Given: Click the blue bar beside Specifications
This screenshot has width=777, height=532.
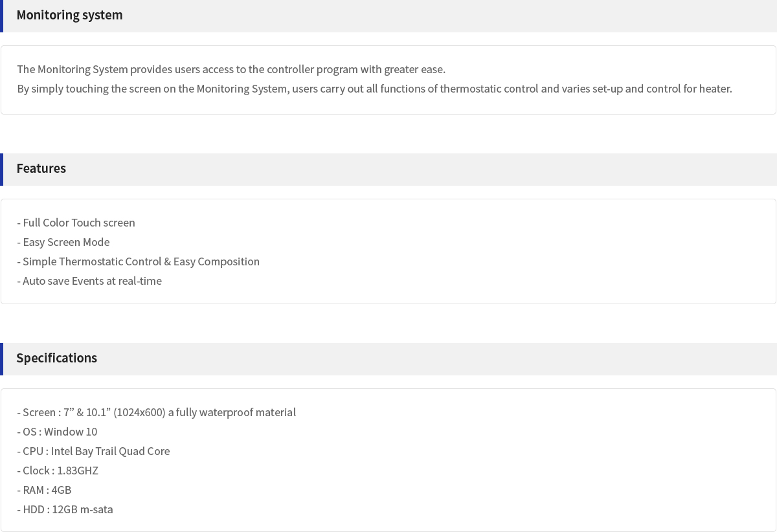Looking at the screenshot, I should click(x=1, y=359).
